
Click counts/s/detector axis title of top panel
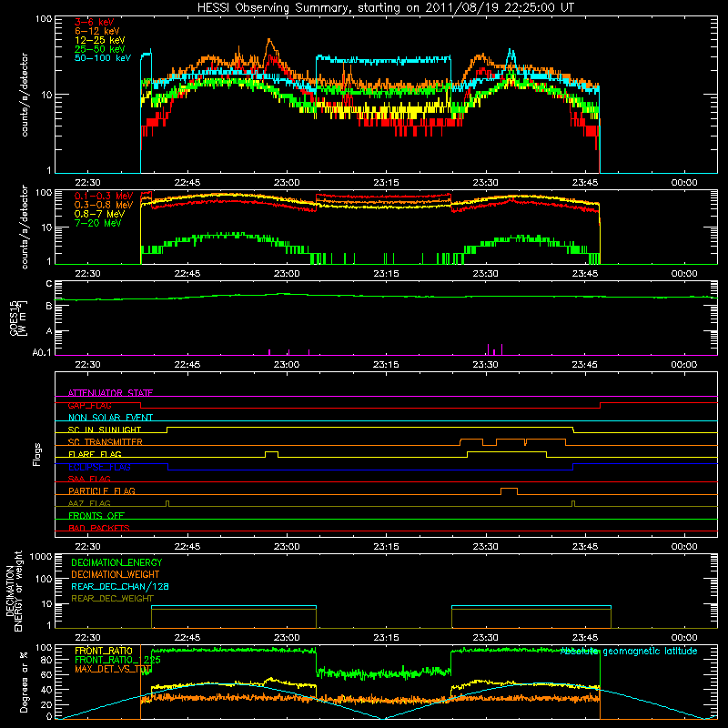pyautogui.click(x=25, y=95)
